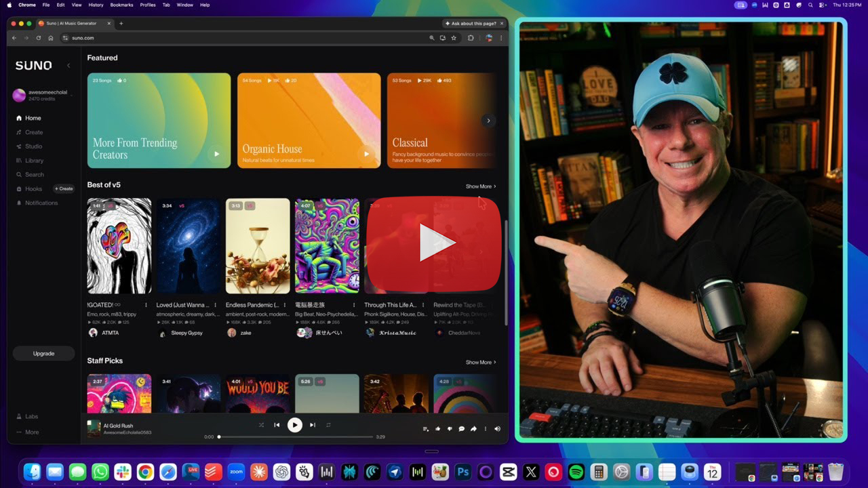
Task: Collapse the Suno sidebar with chevron
Action: (68, 66)
